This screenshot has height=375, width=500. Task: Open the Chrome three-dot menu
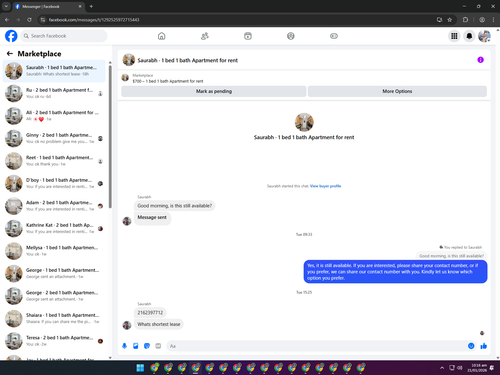493,20
